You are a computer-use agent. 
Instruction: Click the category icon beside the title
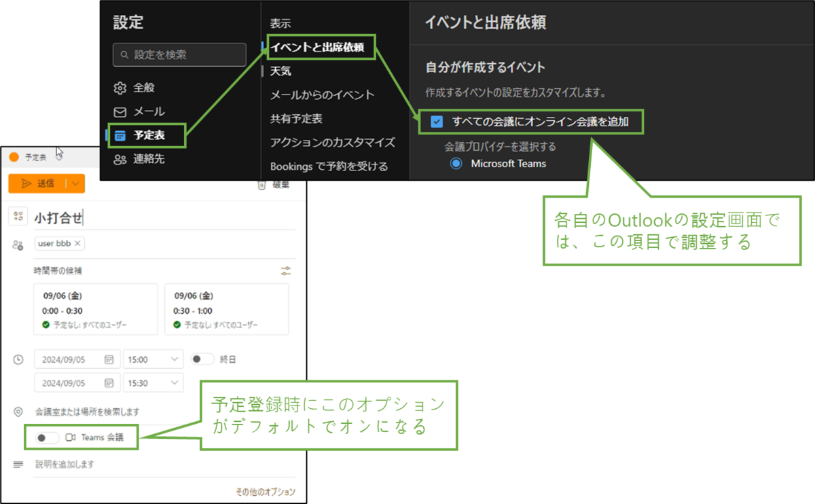coord(18,217)
